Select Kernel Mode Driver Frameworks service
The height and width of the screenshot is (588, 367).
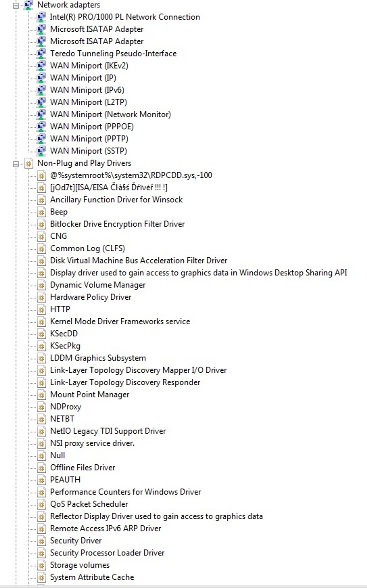[120, 321]
